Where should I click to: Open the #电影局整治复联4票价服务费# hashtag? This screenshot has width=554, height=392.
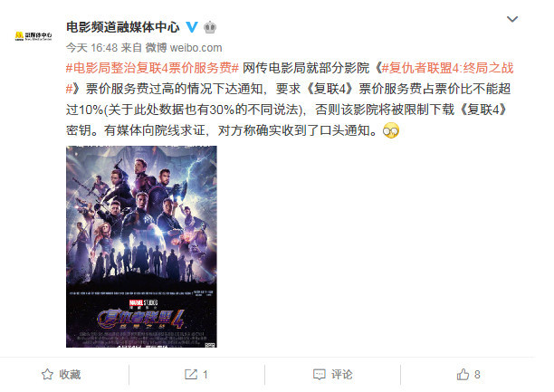click(152, 68)
